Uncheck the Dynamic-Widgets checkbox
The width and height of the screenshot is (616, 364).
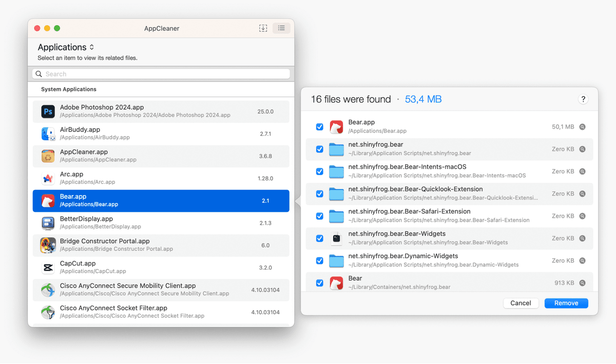pos(320,261)
